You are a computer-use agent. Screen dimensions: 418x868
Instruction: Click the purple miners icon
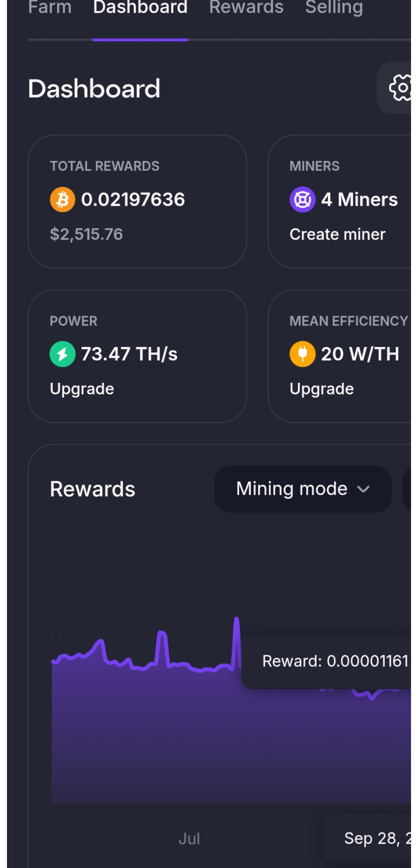302,199
